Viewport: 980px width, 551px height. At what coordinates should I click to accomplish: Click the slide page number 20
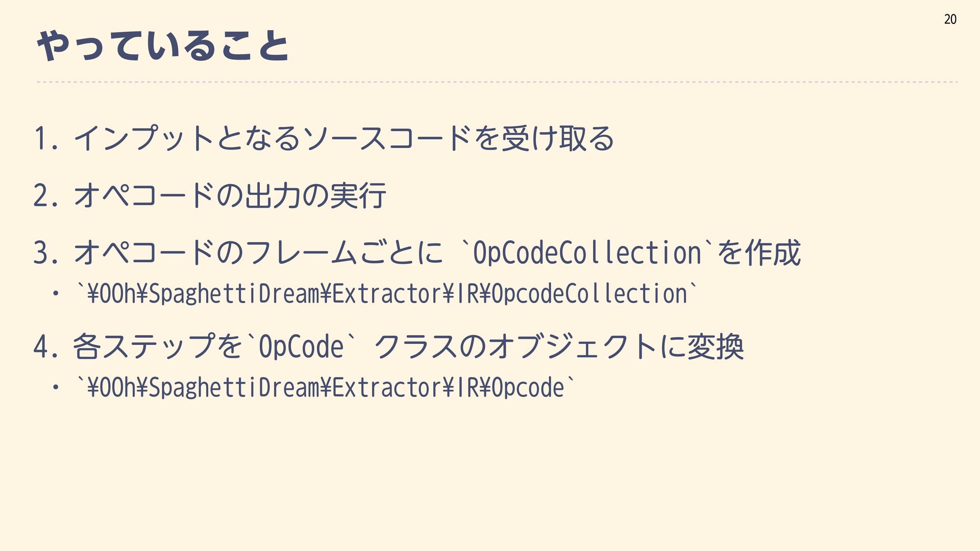click(x=950, y=19)
